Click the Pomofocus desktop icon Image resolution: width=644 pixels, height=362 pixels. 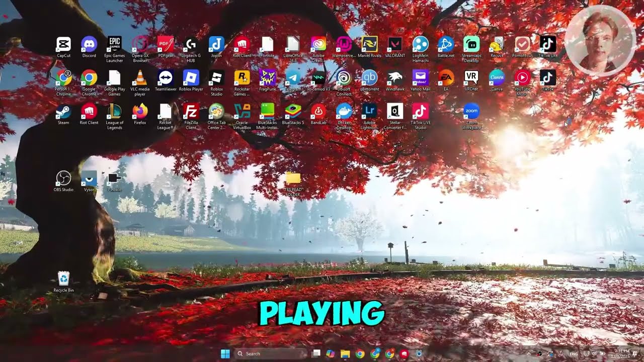tap(522, 44)
